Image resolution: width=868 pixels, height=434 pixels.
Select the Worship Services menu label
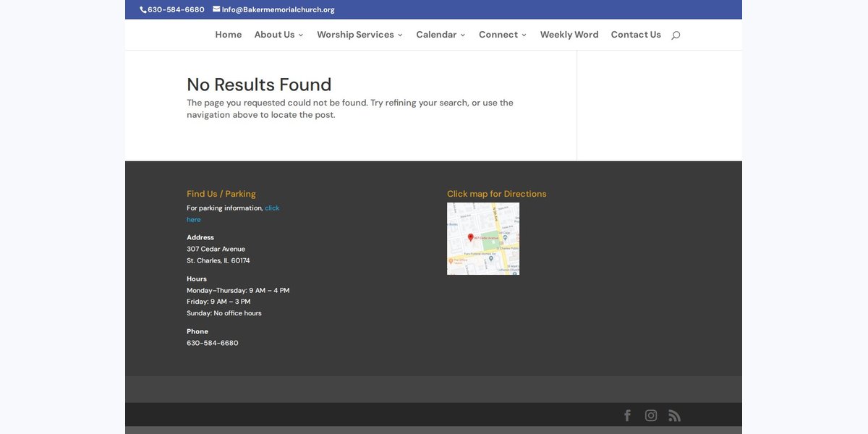[x=355, y=35]
